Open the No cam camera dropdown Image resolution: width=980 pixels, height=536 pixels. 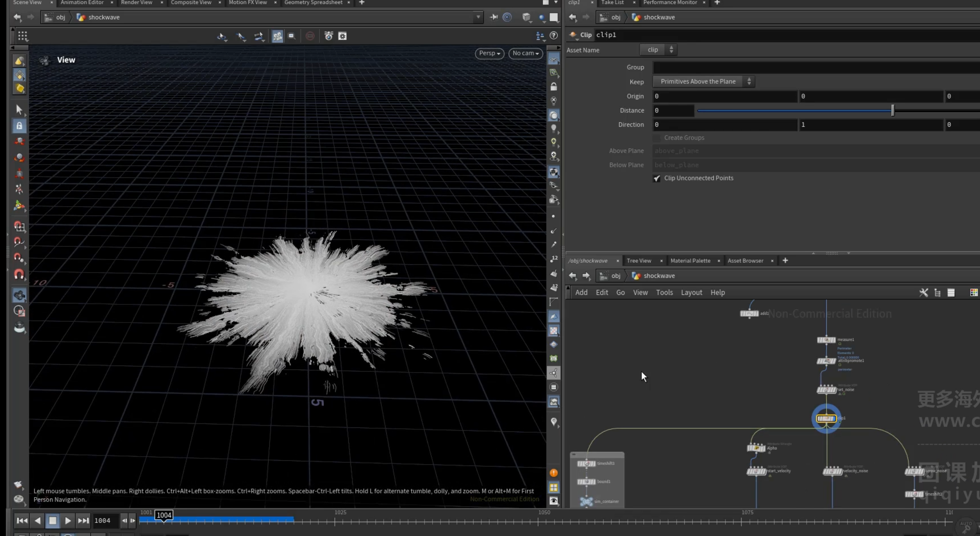[525, 53]
